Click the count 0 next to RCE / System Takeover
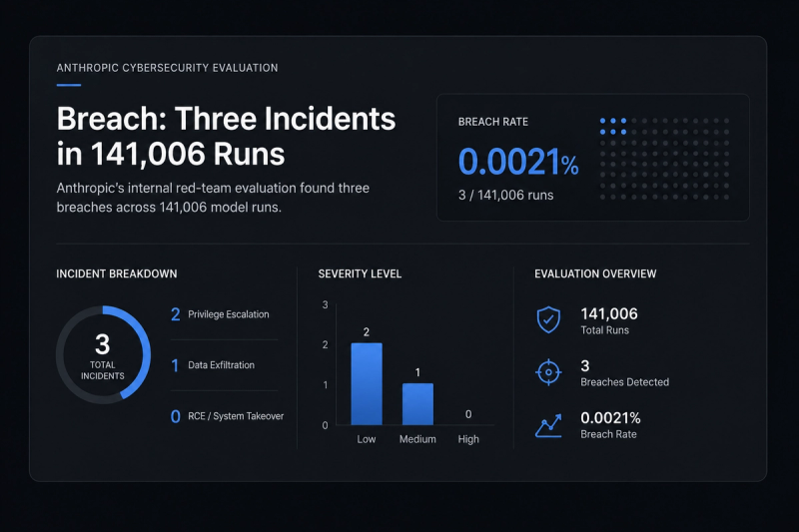 point(176,416)
